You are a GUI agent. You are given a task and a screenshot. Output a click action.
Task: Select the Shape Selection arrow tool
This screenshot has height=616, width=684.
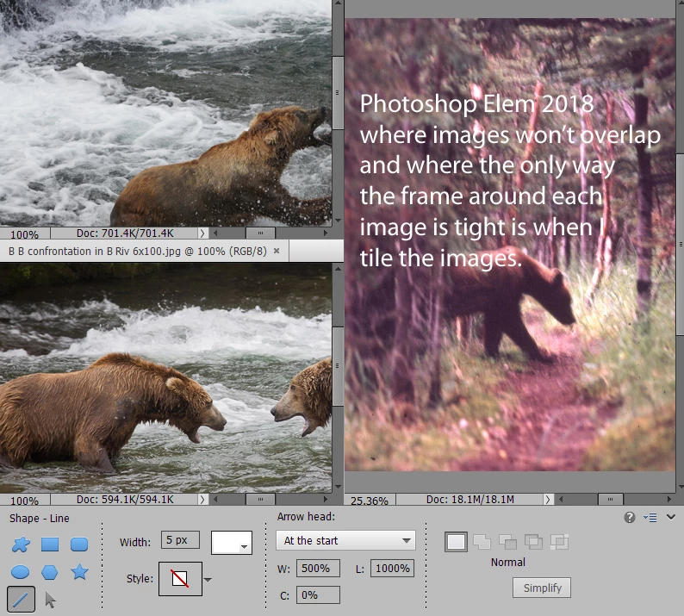(50, 600)
